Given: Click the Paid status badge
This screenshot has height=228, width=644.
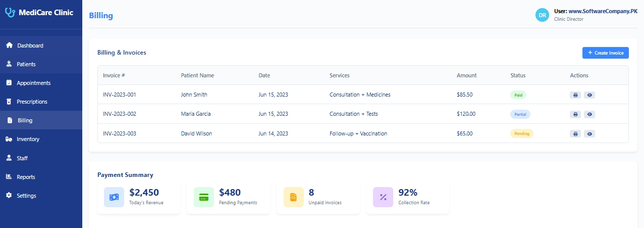Looking at the screenshot, I should [x=518, y=95].
